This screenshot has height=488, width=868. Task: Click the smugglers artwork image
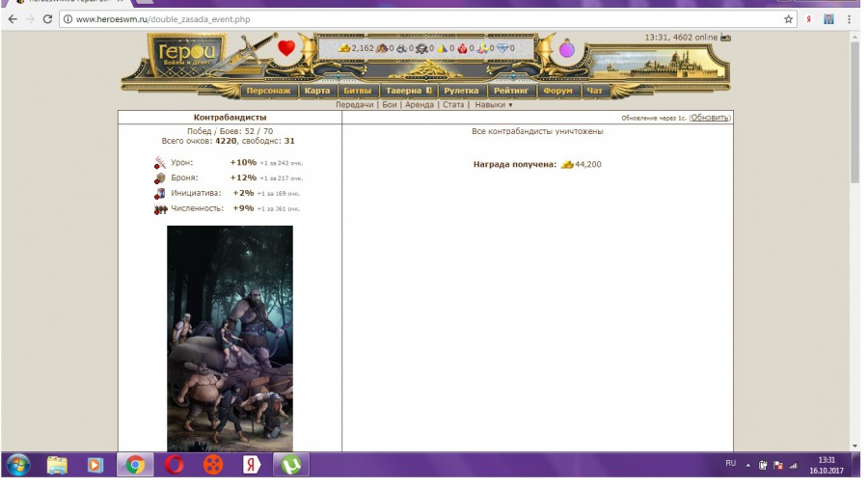click(x=231, y=339)
